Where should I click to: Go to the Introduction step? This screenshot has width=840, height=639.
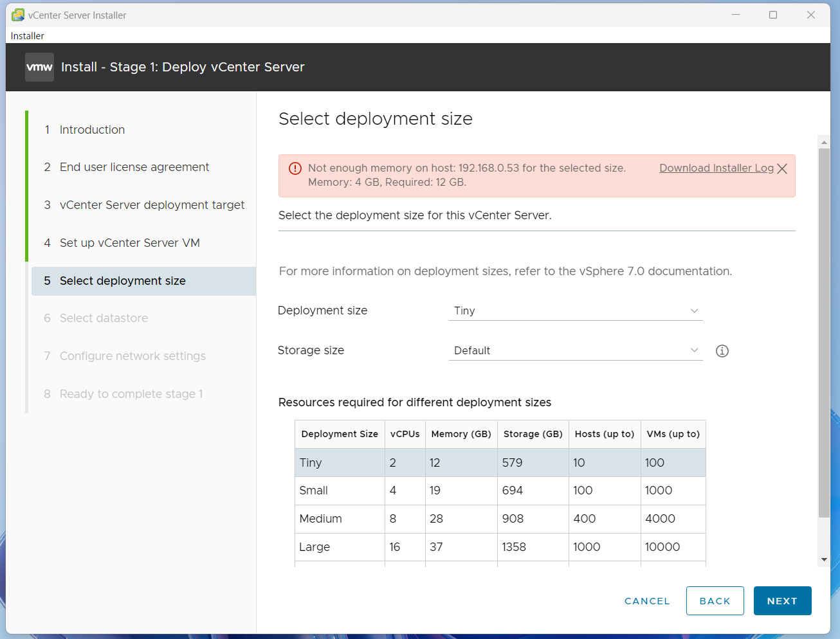[x=92, y=130]
